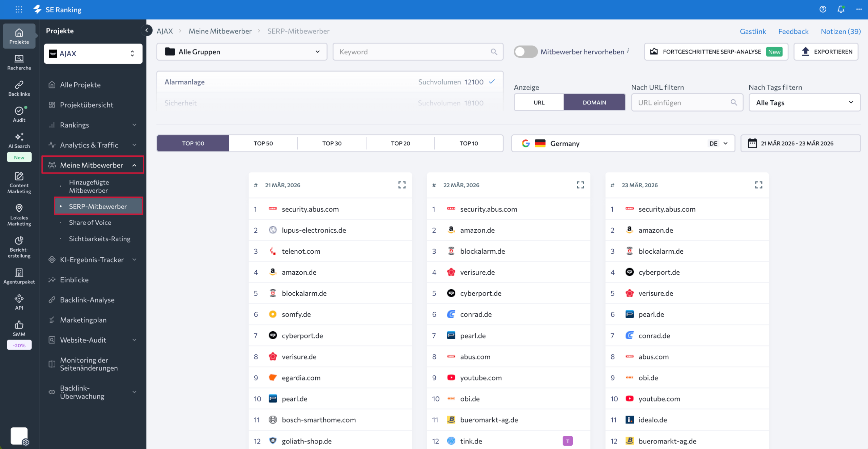Open the Notizen (39) link
868x449 pixels.
pyautogui.click(x=840, y=31)
